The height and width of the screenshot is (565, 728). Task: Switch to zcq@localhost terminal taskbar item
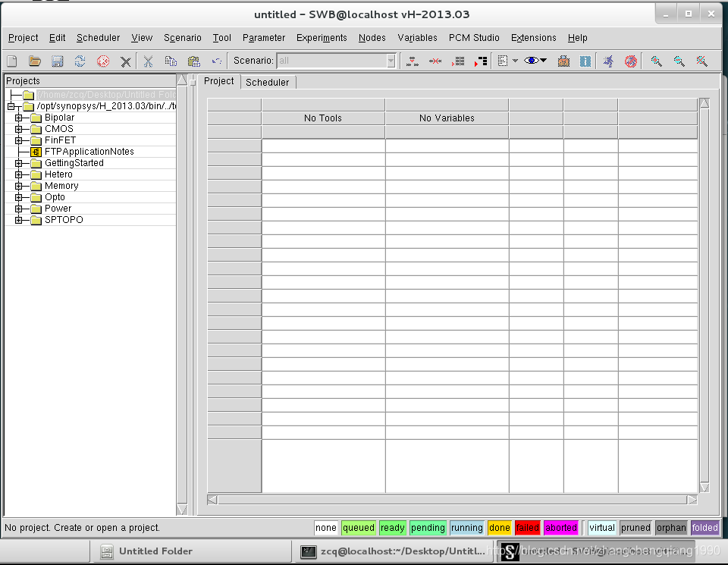click(x=392, y=551)
